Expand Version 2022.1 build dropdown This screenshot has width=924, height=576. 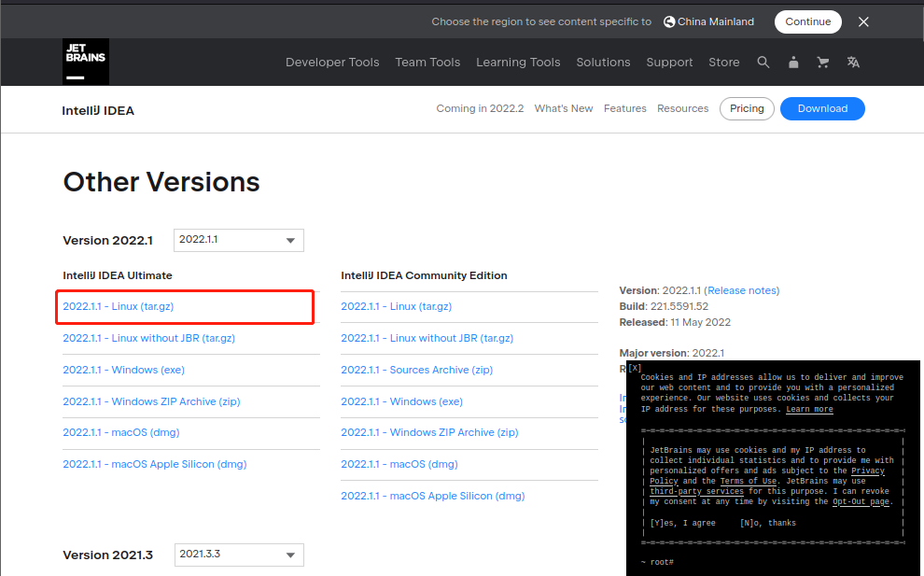click(x=239, y=240)
